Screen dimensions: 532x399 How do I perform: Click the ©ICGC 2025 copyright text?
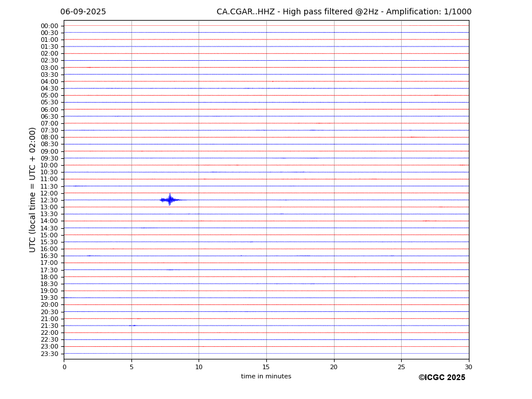(x=442, y=378)
